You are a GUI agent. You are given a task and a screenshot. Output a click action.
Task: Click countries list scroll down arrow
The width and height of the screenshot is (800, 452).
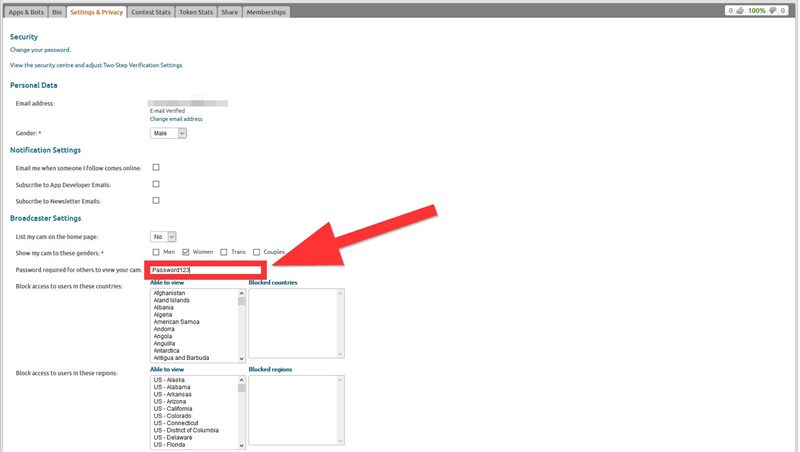[241, 359]
